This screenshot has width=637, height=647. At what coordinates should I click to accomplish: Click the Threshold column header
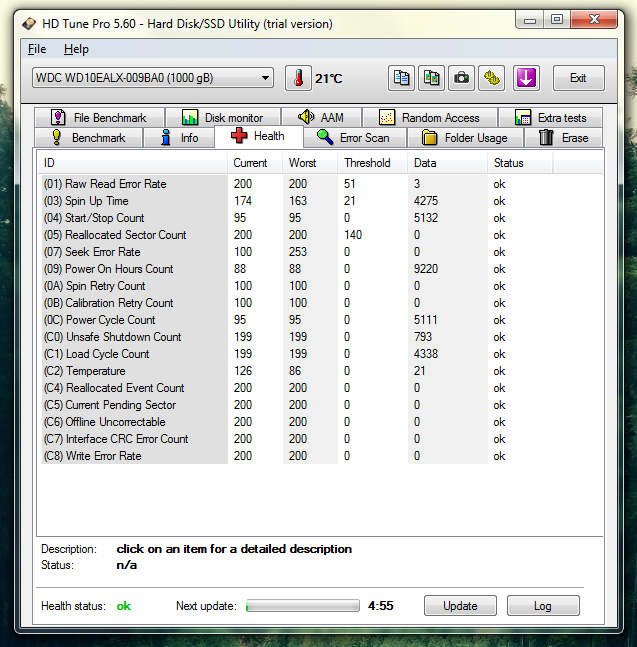pos(373,163)
